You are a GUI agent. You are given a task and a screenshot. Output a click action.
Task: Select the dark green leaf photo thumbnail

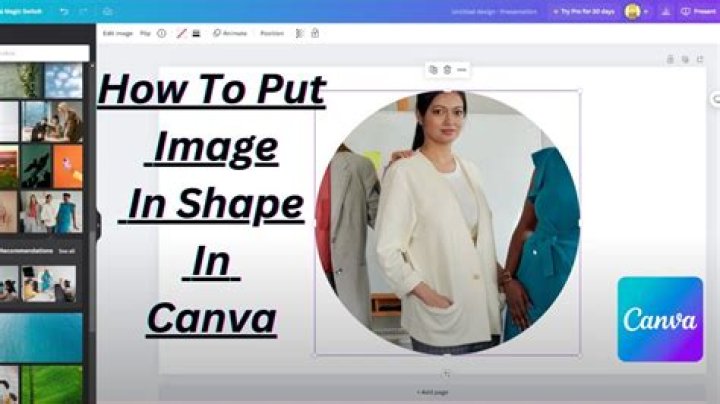point(36,167)
